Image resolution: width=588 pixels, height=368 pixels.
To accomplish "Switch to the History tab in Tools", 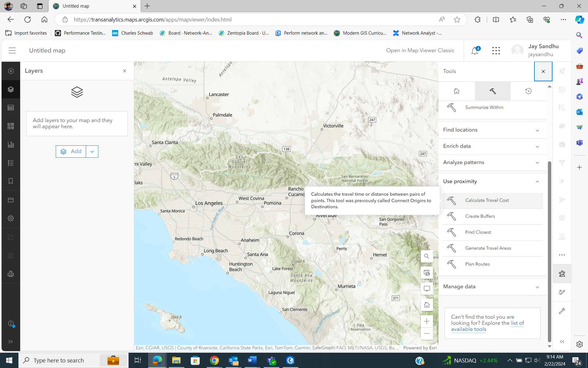I will [x=529, y=91].
